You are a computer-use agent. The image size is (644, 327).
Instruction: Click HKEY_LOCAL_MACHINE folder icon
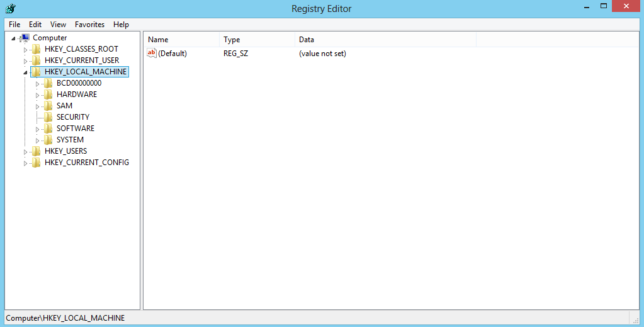click(36, 72)
